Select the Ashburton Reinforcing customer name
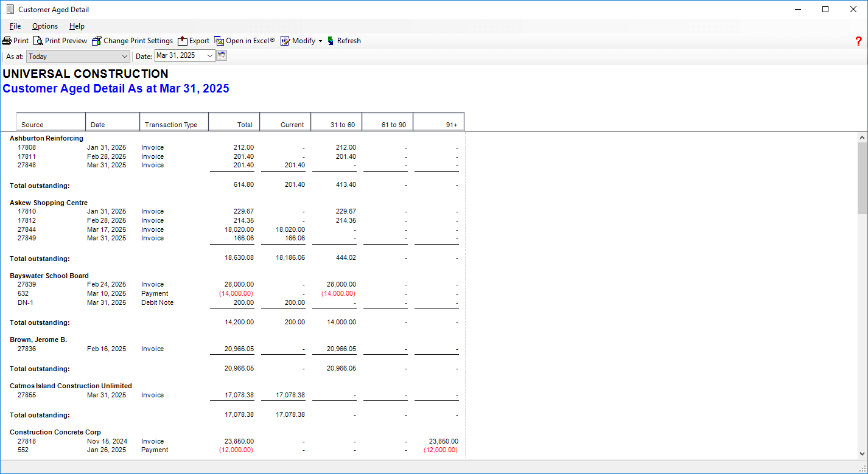The height and width of the screenshot is (474, 868). coord(46,138)
